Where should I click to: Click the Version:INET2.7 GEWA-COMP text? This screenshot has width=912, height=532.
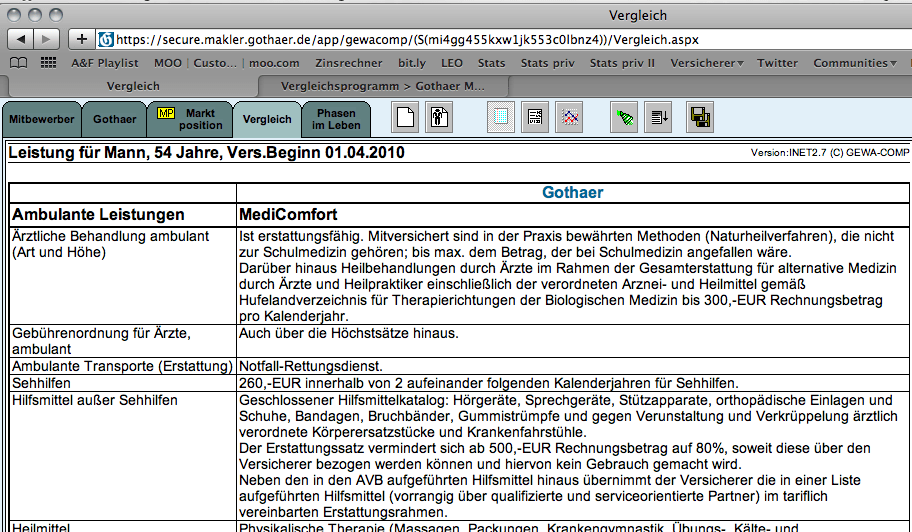coord(830,153)
